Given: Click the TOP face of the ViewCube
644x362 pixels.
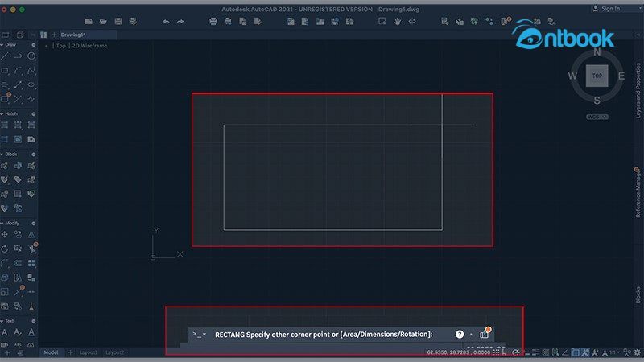Looking at the screenshot, I should coord(597,76).
